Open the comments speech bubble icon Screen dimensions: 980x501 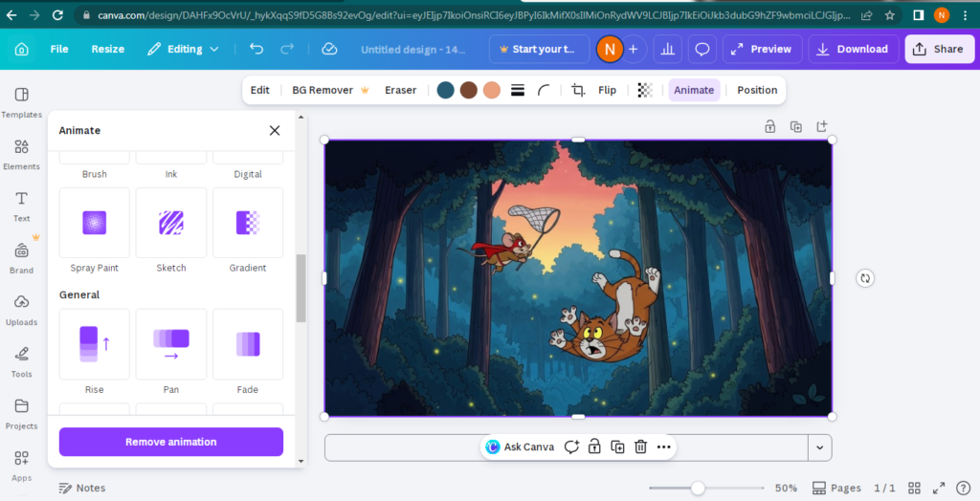[702, 49]
